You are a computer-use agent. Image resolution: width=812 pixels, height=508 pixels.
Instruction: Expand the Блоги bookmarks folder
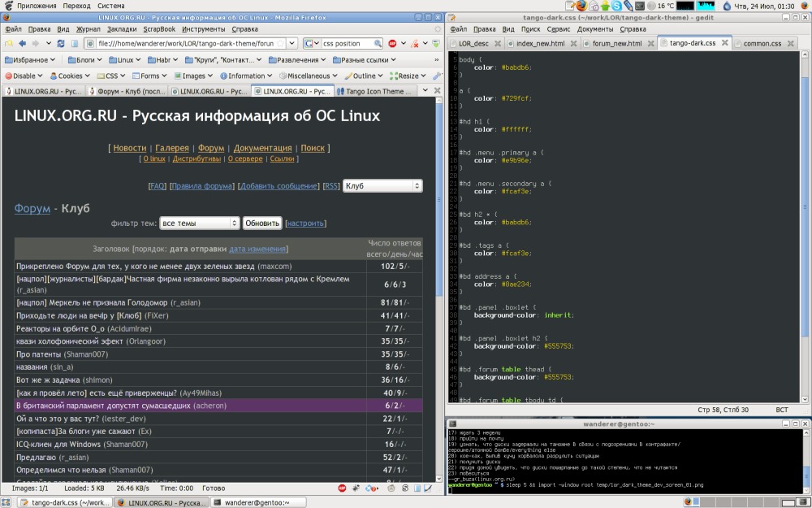point(85,60)
